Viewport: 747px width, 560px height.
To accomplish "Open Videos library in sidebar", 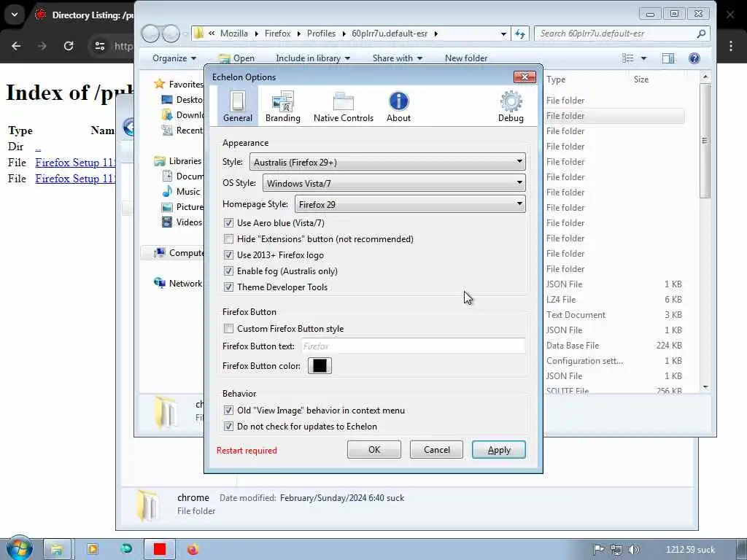I will 182,222.
